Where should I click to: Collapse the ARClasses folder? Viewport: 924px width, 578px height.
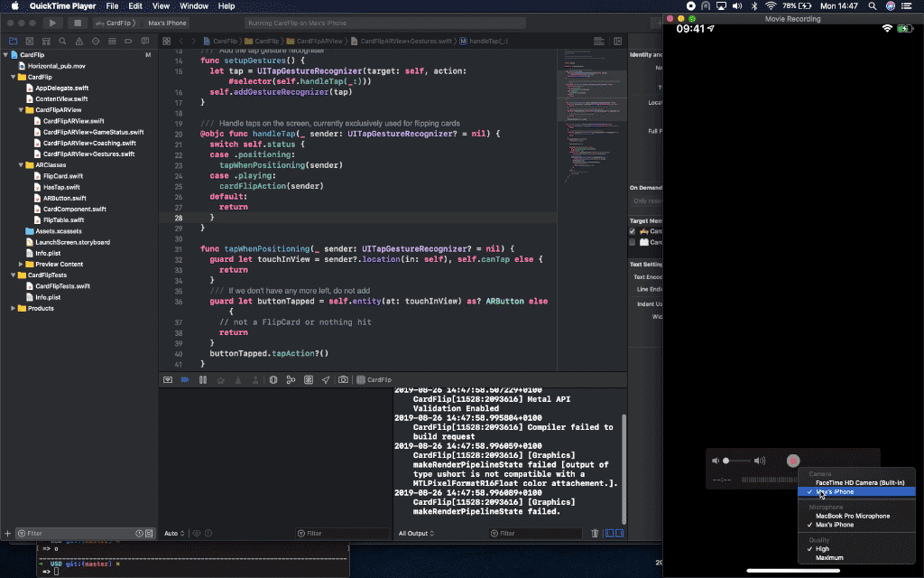tap(21, 165)
